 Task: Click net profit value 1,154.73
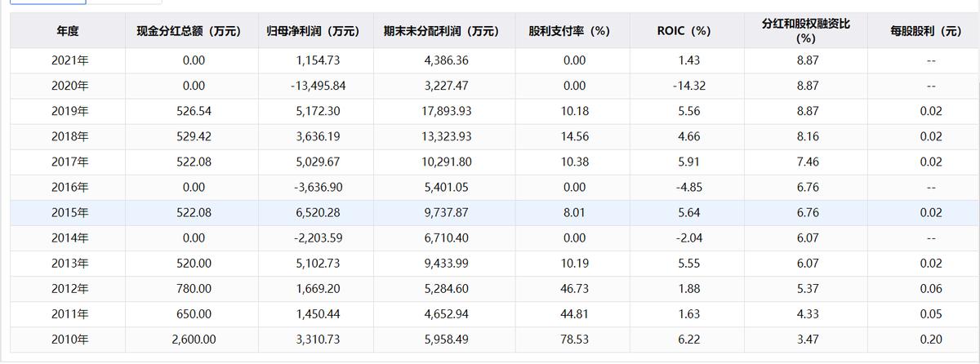319,60
